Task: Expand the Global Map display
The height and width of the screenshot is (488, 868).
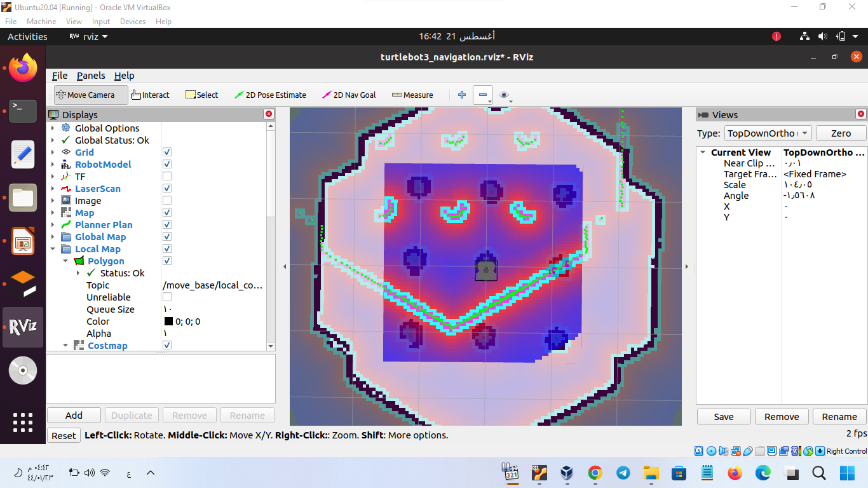Action: [53, 237]
